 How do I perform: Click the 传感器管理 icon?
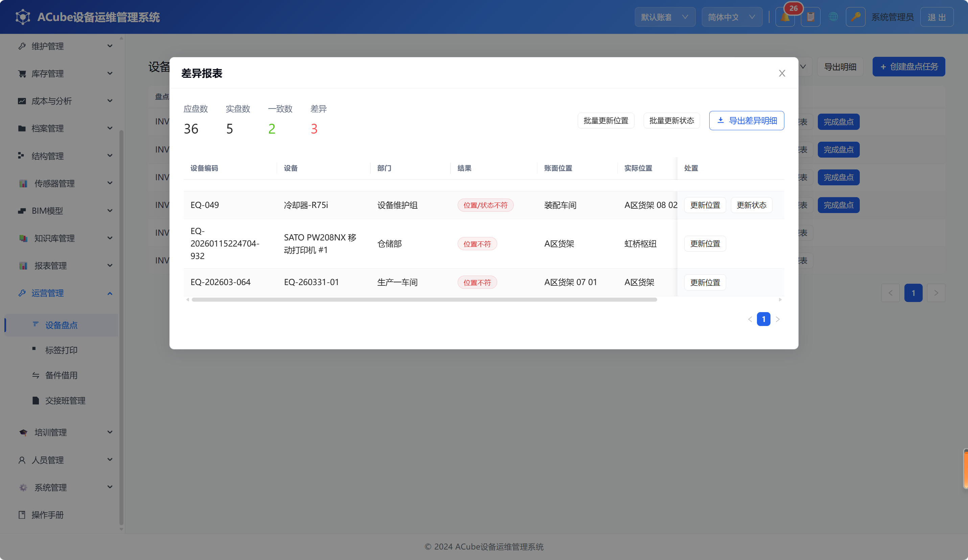(23, 184)
